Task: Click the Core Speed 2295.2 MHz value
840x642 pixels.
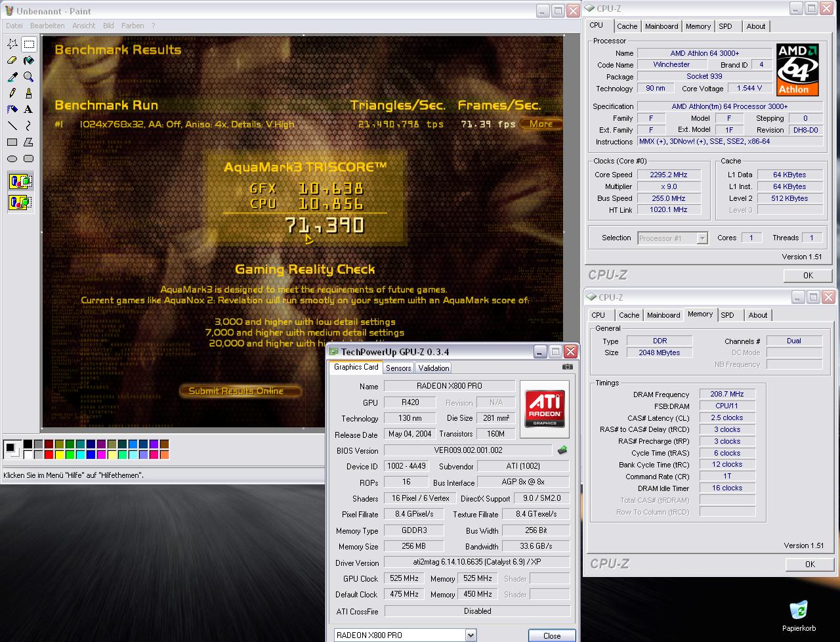Action: 669,175
